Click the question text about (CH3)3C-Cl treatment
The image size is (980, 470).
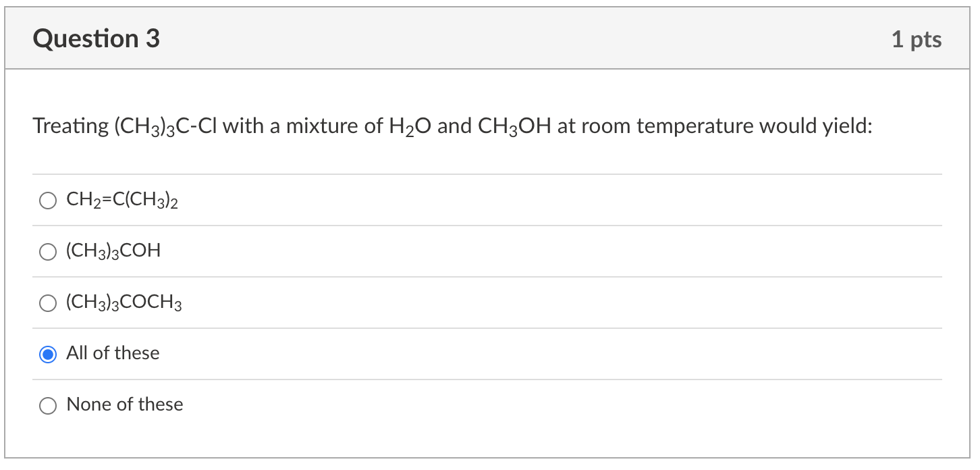(452, 126)
